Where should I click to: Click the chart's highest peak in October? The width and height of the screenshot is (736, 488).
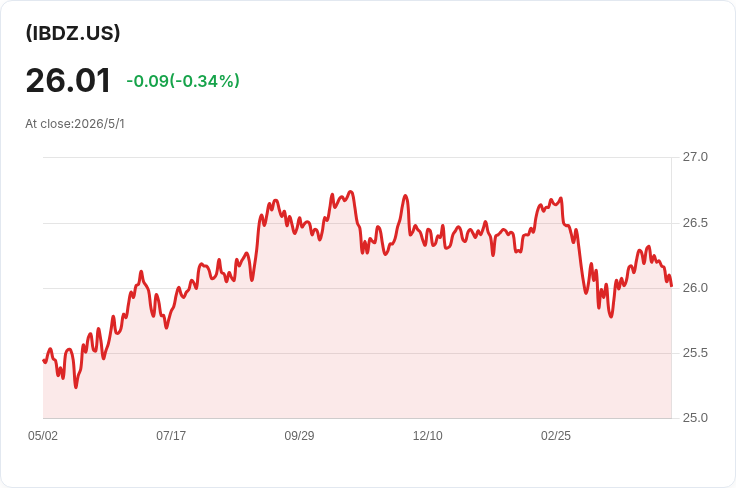tap(350, 191)
